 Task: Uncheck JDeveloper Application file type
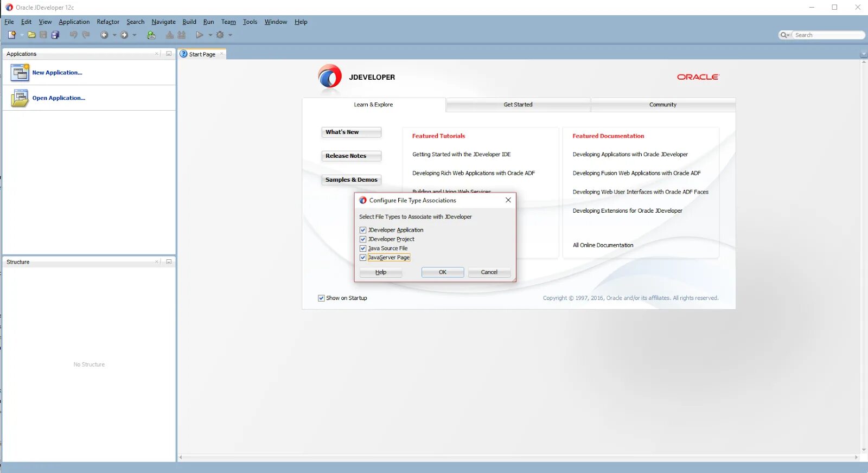tap(363, 230)
